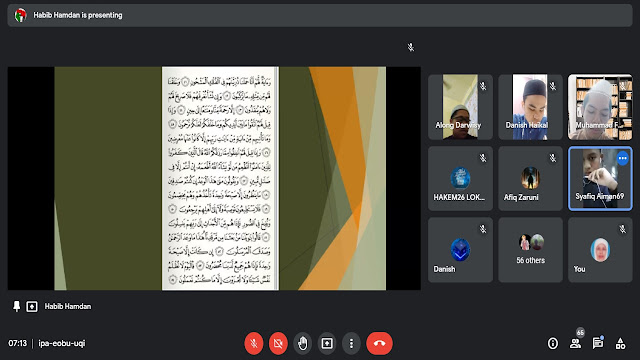The width and height of the screenshot is (640, 360).
Task: Select Muhammad F... video tile
Action: pyautogui.click(x=600, y=107)
